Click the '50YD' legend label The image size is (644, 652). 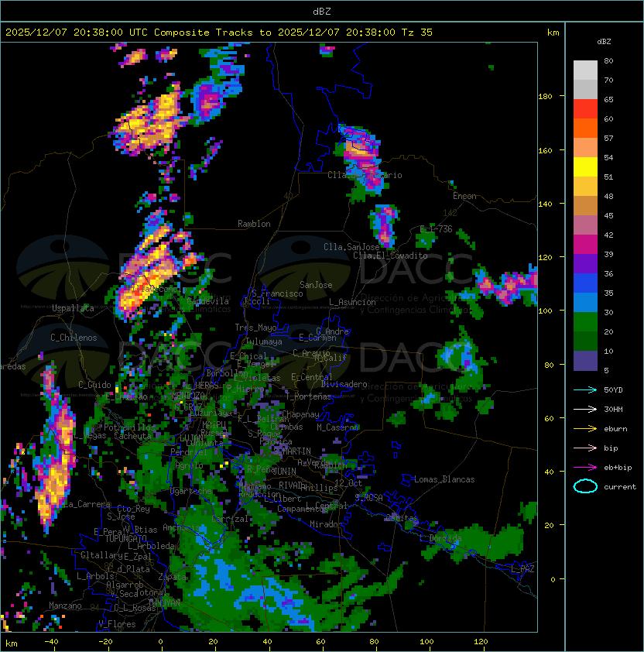[613, 390]
